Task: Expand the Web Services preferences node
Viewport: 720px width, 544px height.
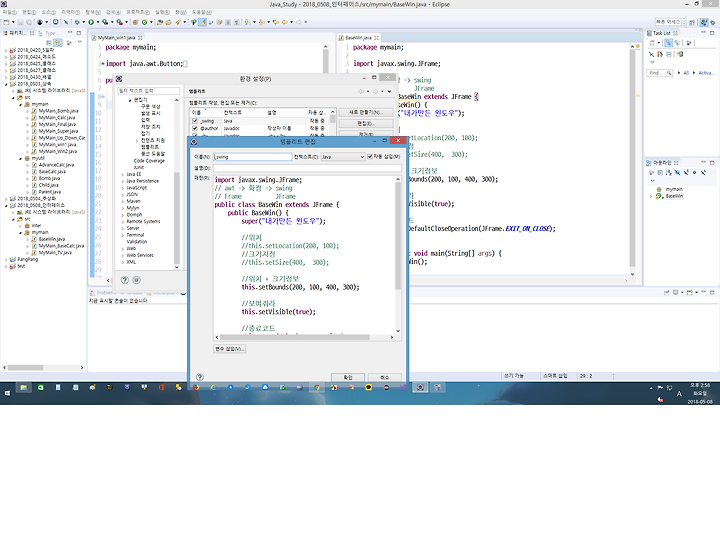Action: click(x=123, y=255)
